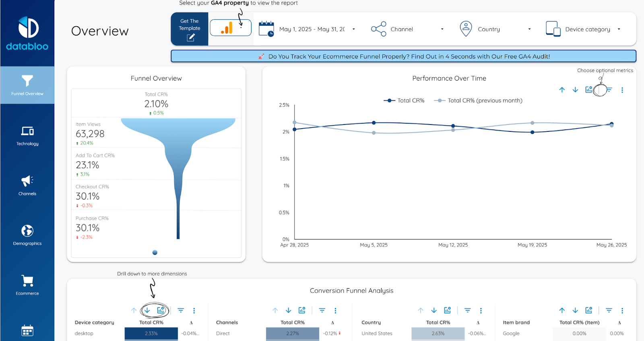
Task: Drill up in Performance Over Time chart
Action: 562,90
